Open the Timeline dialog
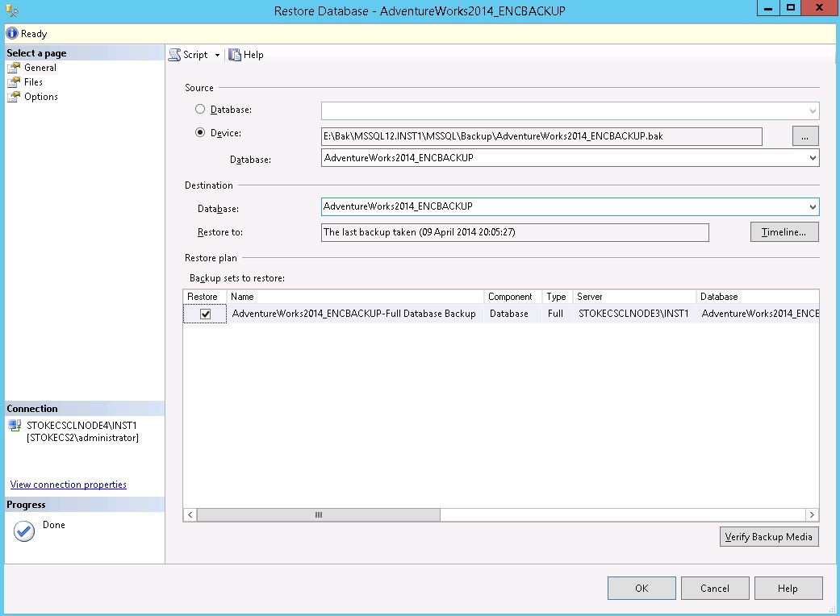The width and height of the screenshot is (840, 616). (x=784, y=231)
